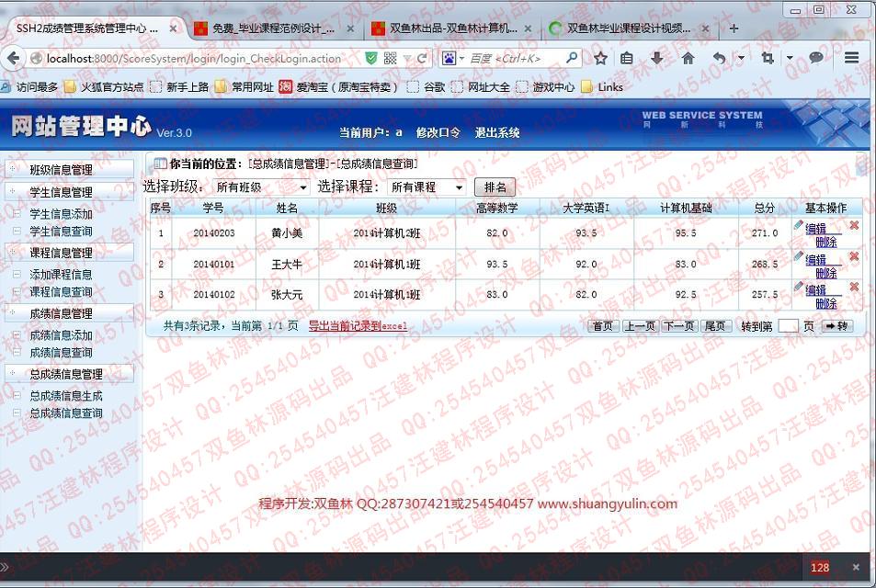The width and height of the screenshot is (876, 588).
Task: Click the 上一页 previous page button
Action: (639, 326)
